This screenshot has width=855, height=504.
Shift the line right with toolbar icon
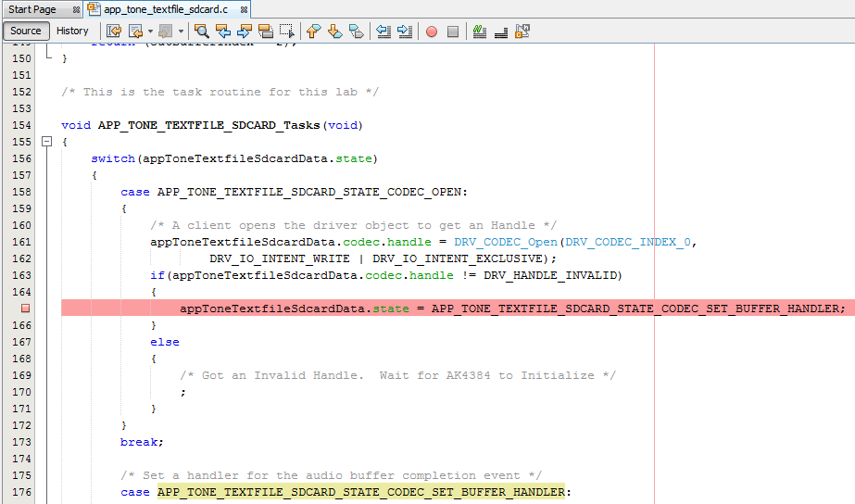405,31
